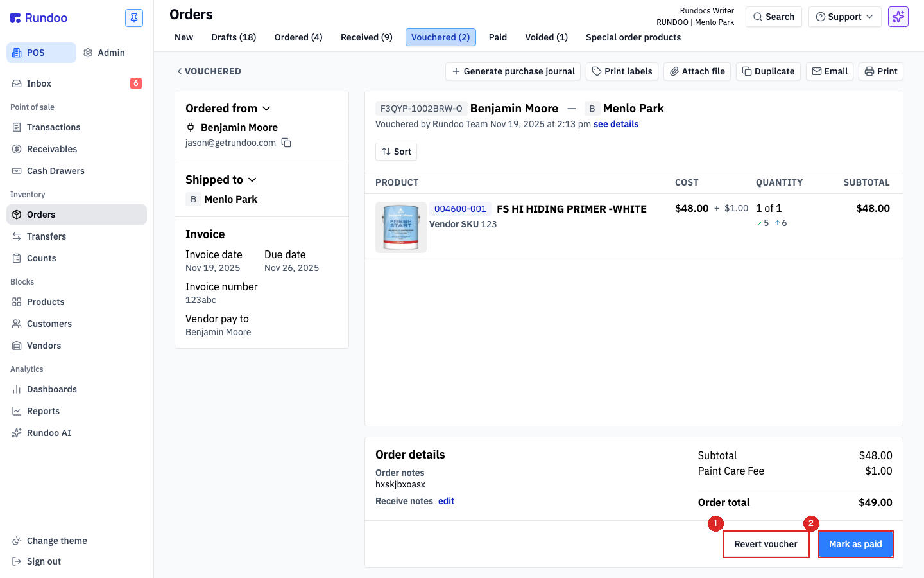Image resolution: width=924 pixels, height=578 pixels.
Task: Open the Support dropdown menu
Action: 844,17
